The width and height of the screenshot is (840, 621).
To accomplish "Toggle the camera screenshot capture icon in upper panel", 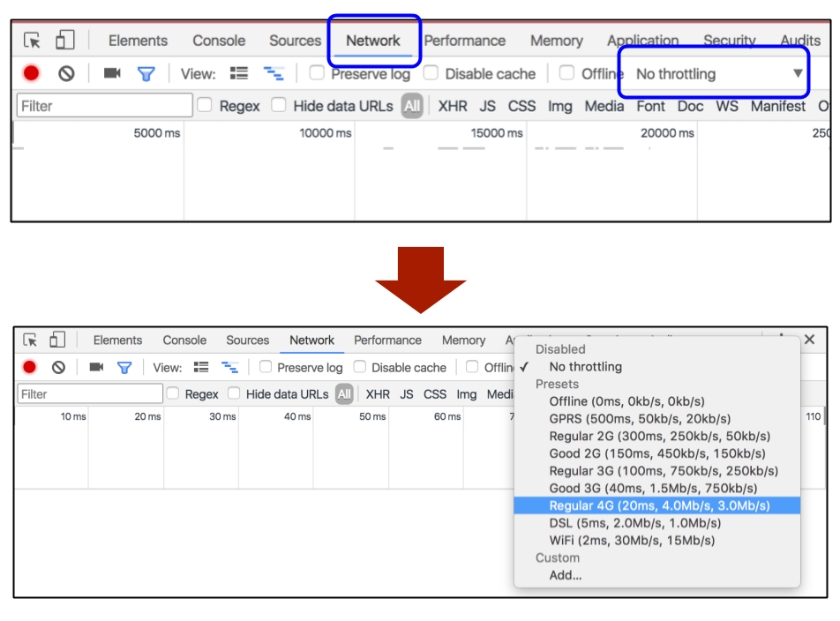I will pos(112,73).
